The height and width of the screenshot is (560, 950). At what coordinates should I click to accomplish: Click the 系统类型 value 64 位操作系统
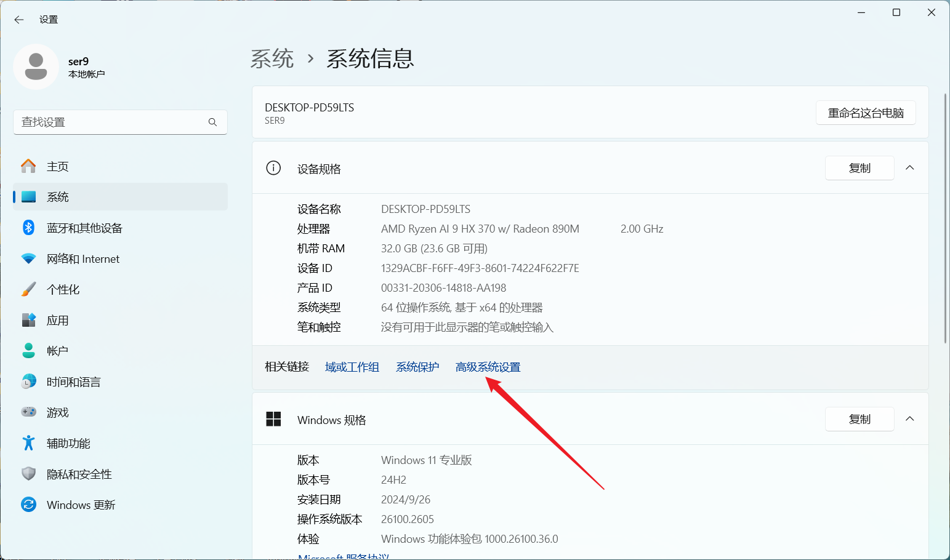462,308
